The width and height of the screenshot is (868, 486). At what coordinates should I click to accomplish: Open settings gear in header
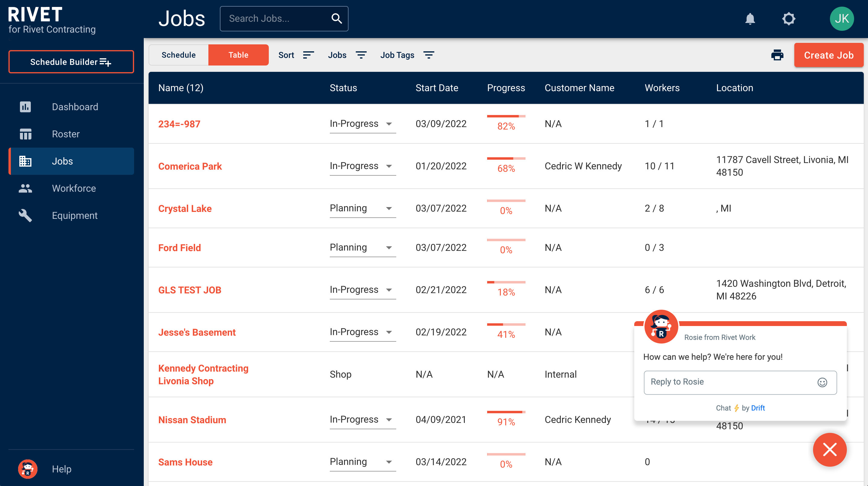coord(789,18)
